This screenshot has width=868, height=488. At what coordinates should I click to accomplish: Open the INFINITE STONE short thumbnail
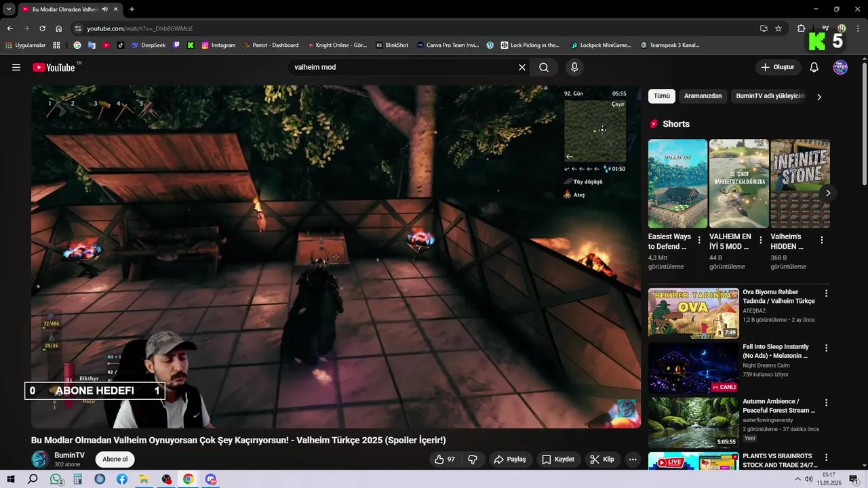point(800,184)
